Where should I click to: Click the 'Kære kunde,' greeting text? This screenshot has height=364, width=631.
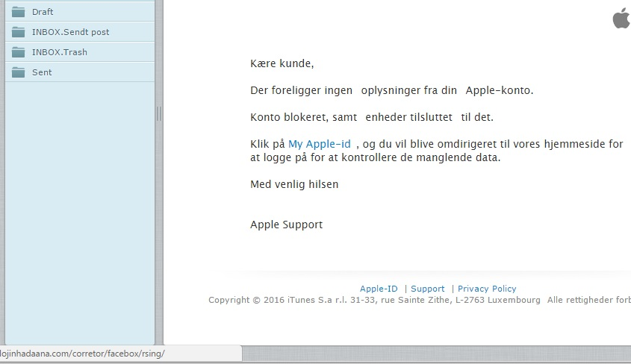pyautogui.click(x=282, y=63)
